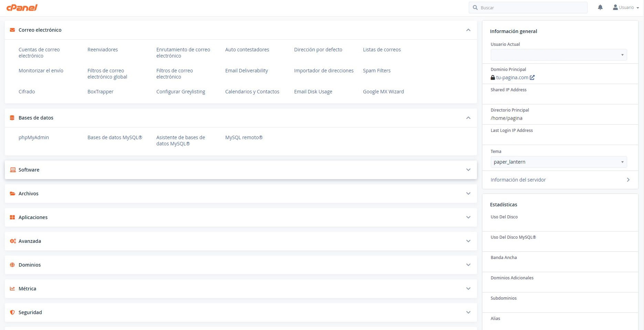This screenshot has width=644, height=330.
Task: Open the Usuario account menu
Action: (626, 8)
